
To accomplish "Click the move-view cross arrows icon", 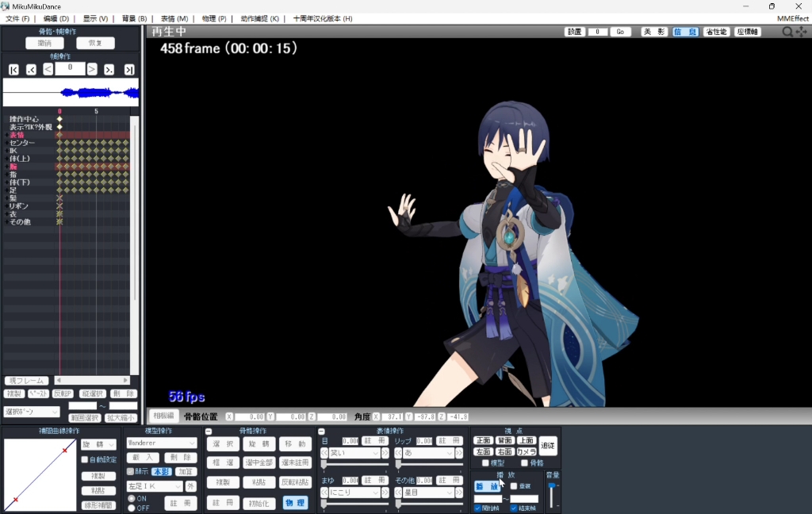I will 801,32.
